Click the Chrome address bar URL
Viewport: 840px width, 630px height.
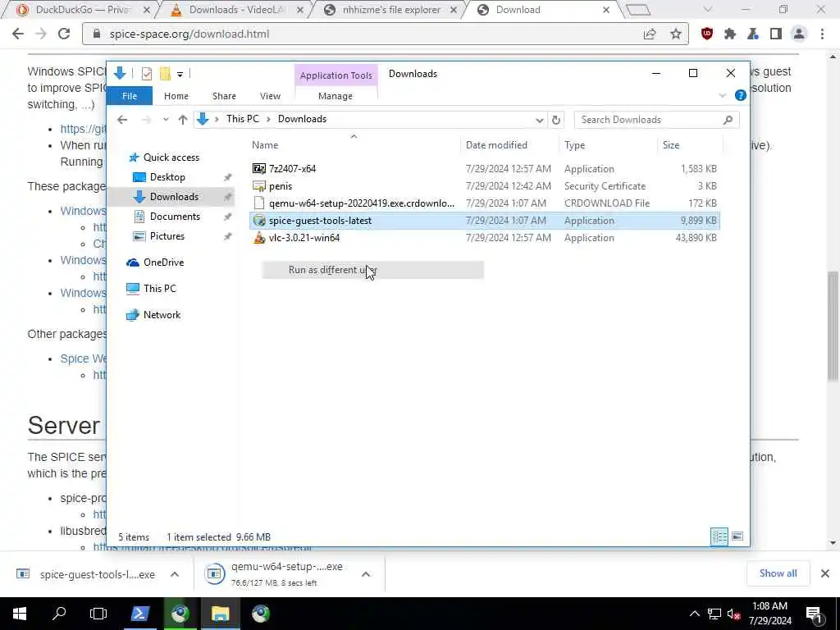(189, 34)
